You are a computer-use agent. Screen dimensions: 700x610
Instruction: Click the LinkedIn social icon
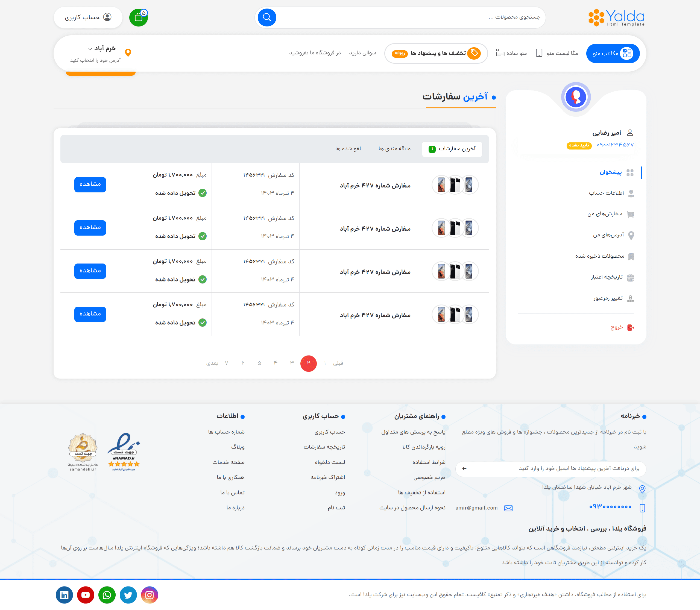(x=64, y=595)
